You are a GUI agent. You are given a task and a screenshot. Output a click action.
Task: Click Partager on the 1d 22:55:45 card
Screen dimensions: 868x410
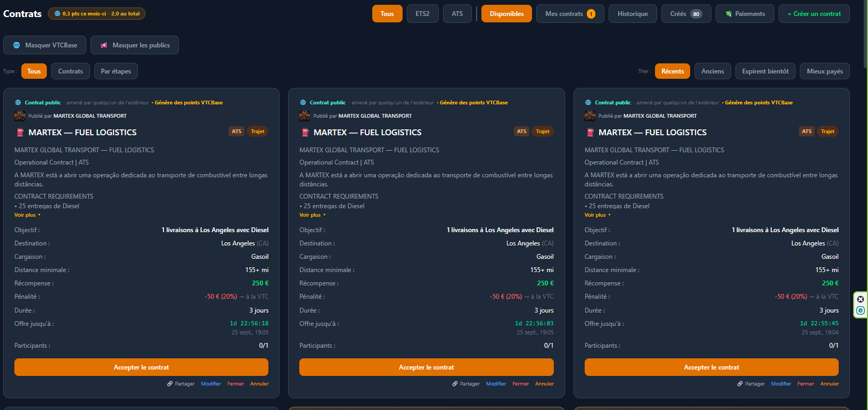coord(751,384)
